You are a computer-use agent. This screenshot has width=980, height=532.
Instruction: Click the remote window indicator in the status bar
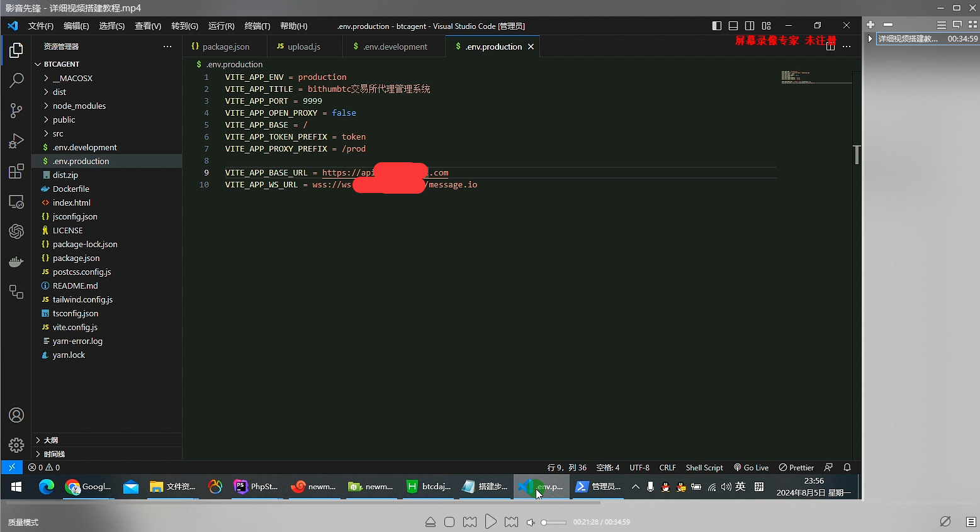12,467
